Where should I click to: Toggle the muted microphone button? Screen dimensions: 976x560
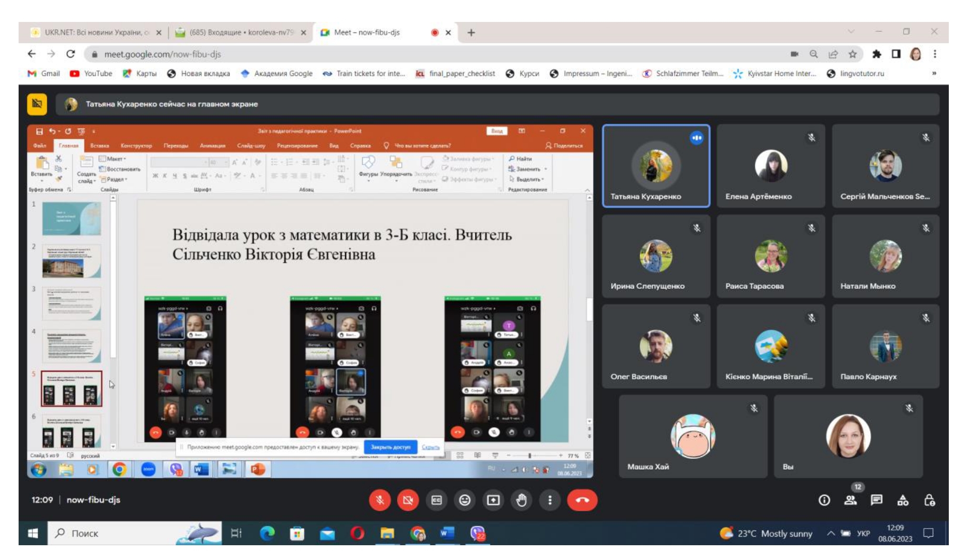[x=380, y=500]
